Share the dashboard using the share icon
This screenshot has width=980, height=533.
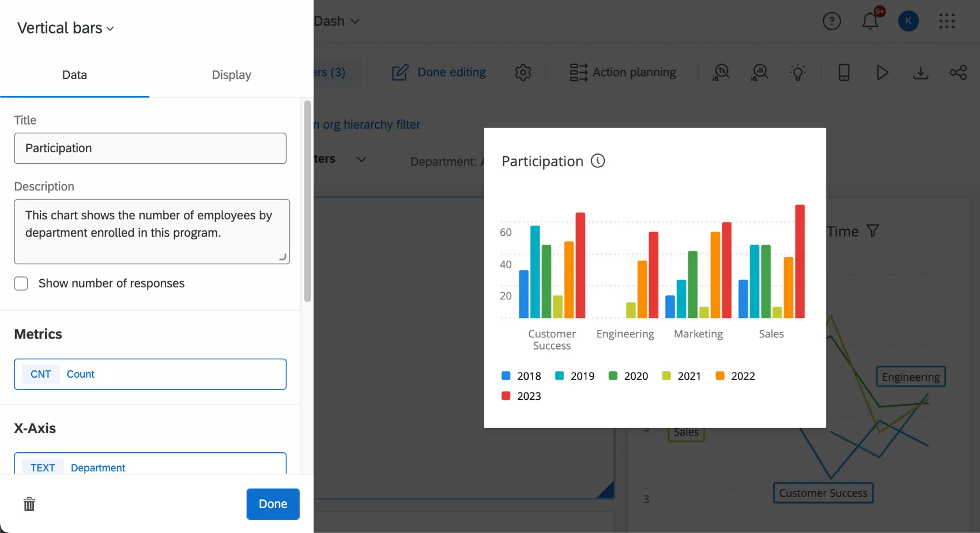(959, 72)
